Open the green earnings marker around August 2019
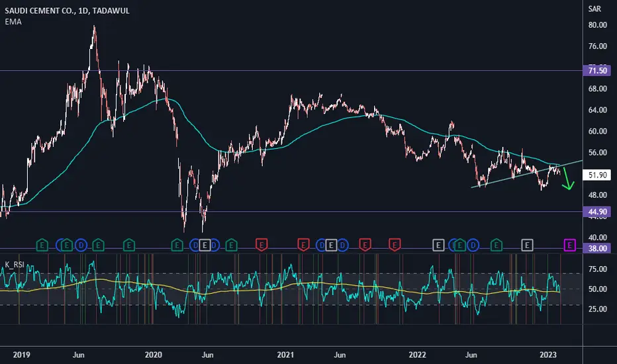 pyautogui.click(x=99, y=245)
